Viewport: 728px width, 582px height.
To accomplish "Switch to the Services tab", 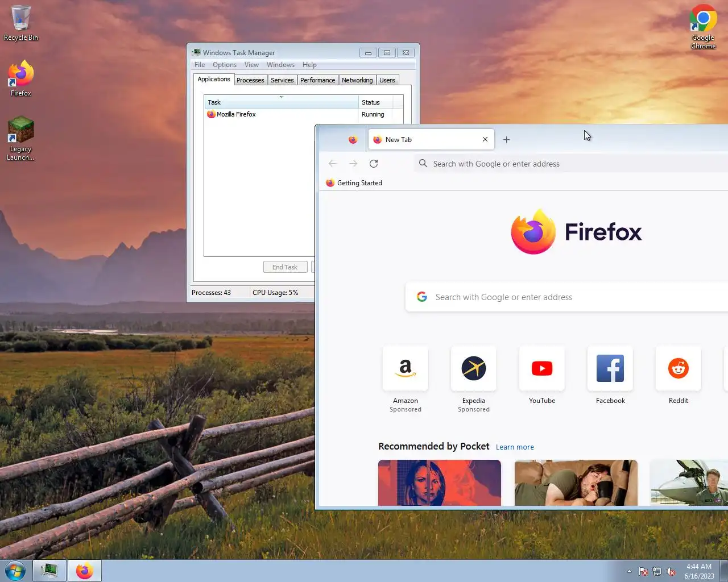I will coord(282,80).
